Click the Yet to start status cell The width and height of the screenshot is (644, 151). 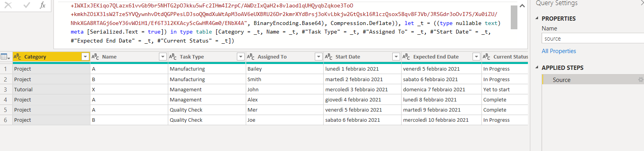505,89
